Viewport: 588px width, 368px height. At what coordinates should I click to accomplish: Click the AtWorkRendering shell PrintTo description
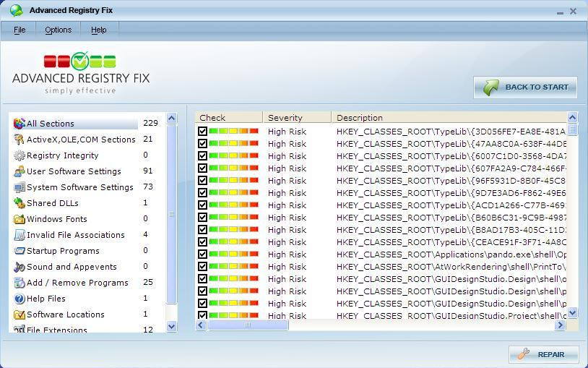(x=451, y=267)
